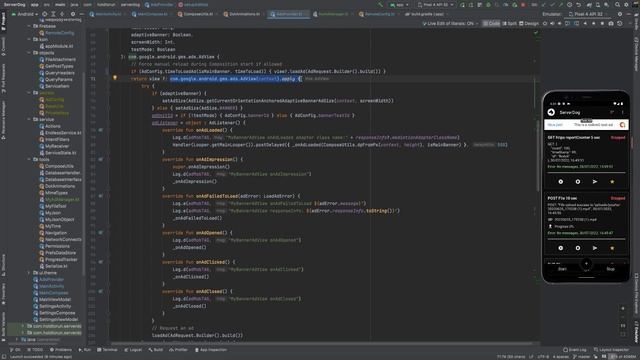Open EndlessService.kt in project tree
The image size is (640, 360).
point(60,133)
